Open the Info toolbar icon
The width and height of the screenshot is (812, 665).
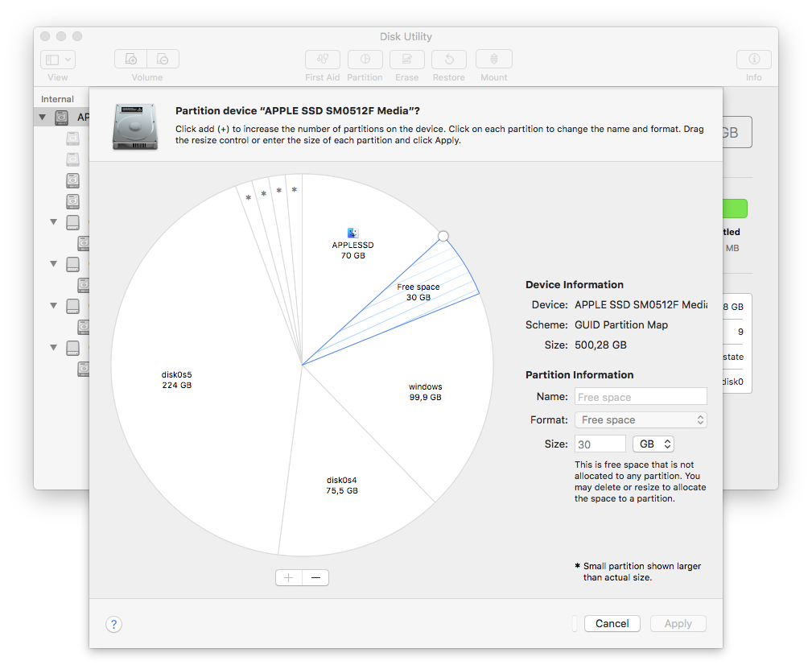pyautogui.click(x=754, y=59)
